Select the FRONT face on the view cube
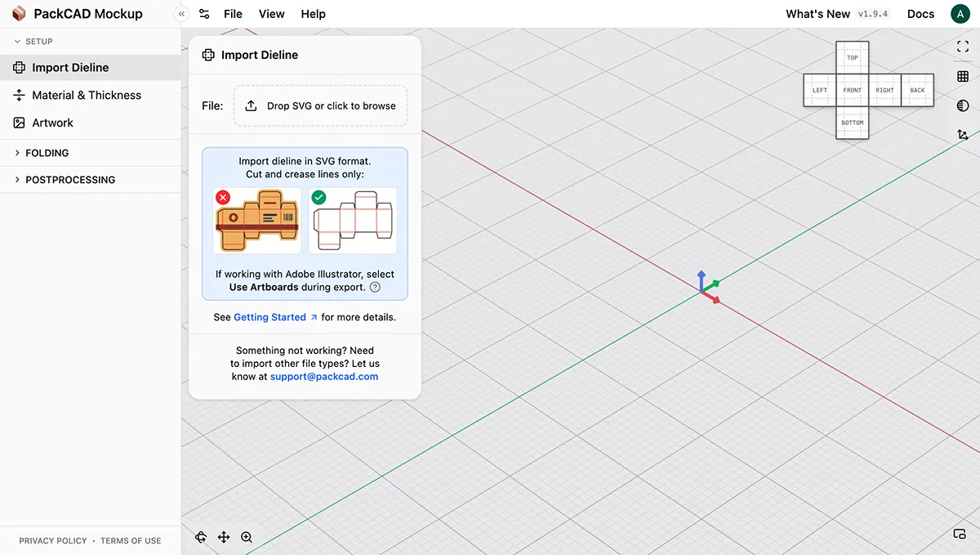The height and width of the screenshot is (555, 980). [853, 90]
